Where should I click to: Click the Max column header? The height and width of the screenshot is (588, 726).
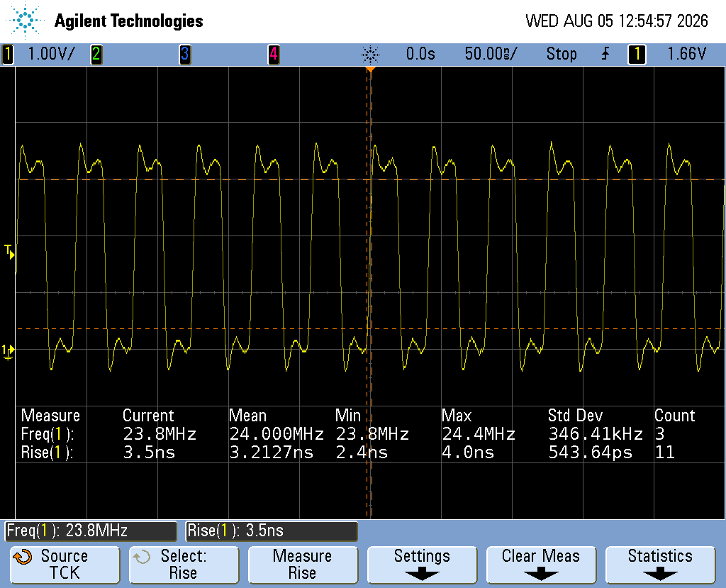(457, 415)
